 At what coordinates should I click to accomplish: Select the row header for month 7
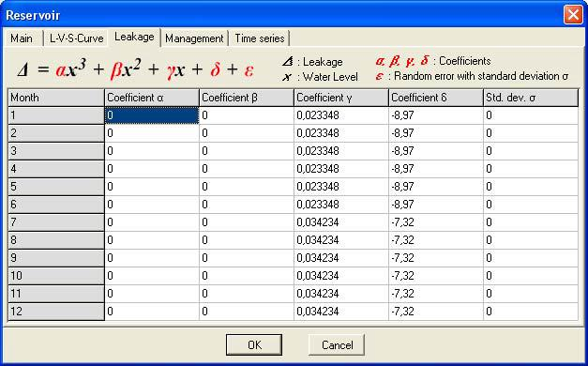click(x=56, y=222)
